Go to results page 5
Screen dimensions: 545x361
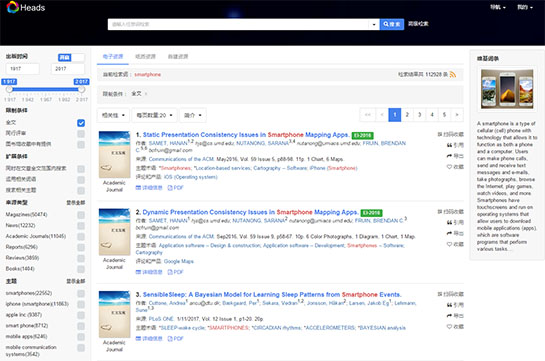point(444,115)
